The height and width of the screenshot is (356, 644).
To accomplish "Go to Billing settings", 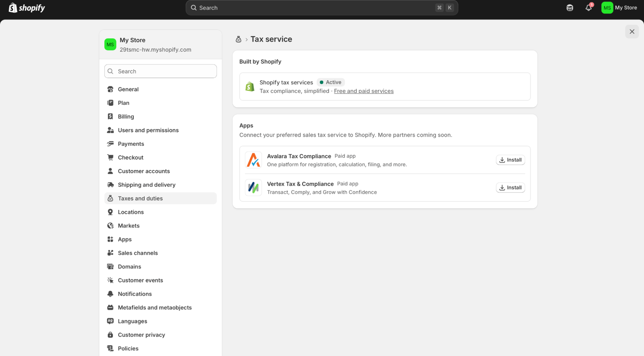I will tap(160, 116).
